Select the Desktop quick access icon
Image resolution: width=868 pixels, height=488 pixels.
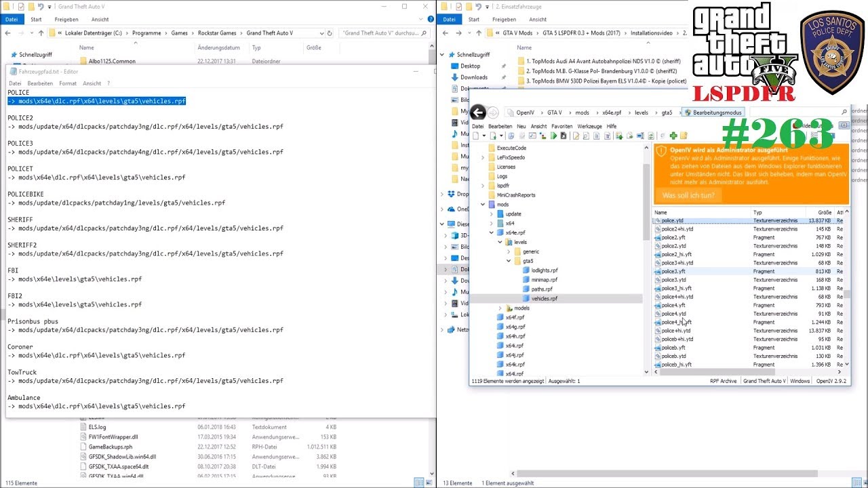pos(455,66)
